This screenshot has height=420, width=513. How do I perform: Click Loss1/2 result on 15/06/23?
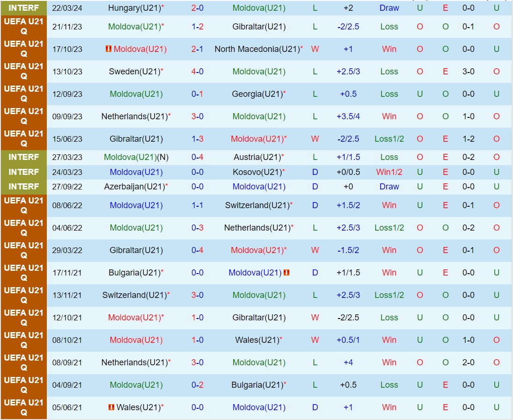point(389,139)
